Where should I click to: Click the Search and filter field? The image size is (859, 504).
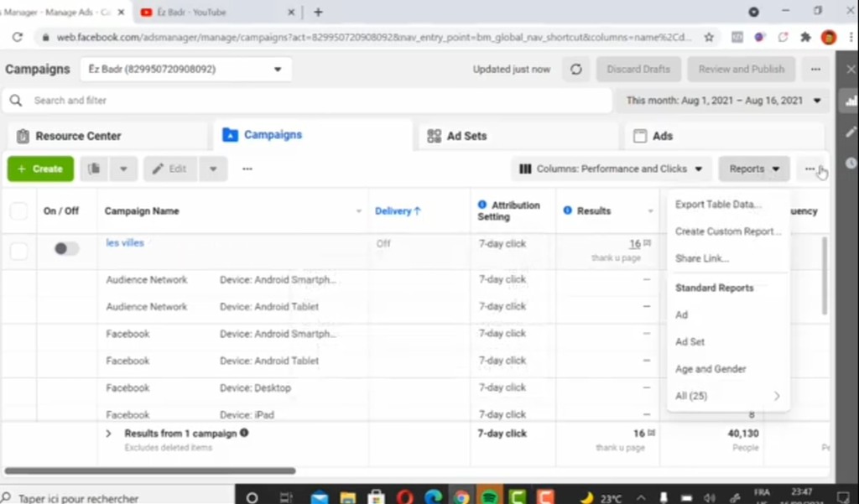[307, 101]
